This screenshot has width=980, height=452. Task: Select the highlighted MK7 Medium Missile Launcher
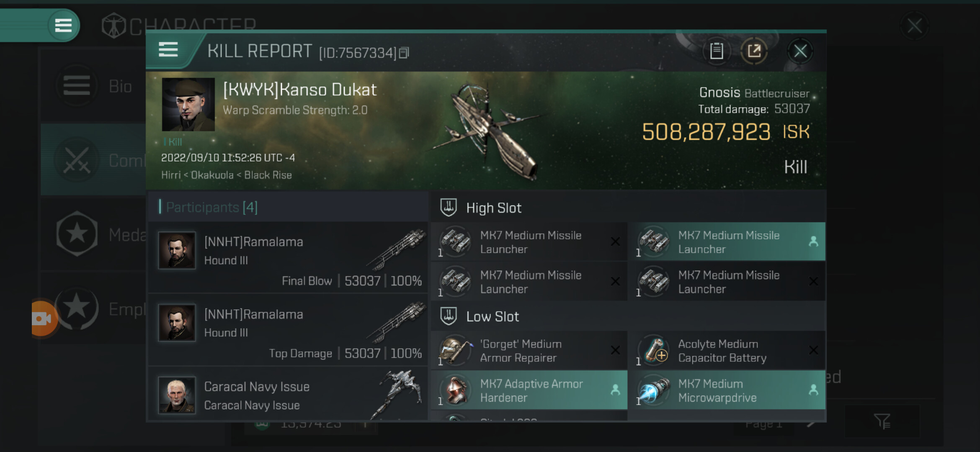pos(729,242)
